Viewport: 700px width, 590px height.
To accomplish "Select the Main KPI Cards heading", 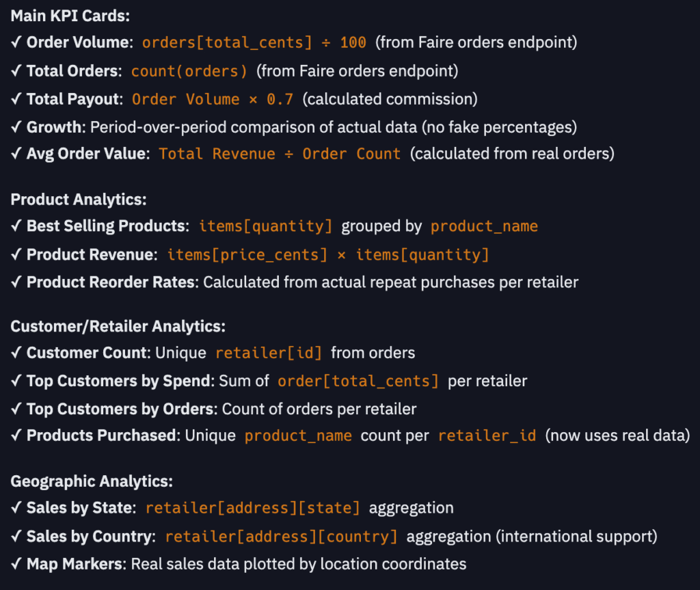I will tap(70, 16).
